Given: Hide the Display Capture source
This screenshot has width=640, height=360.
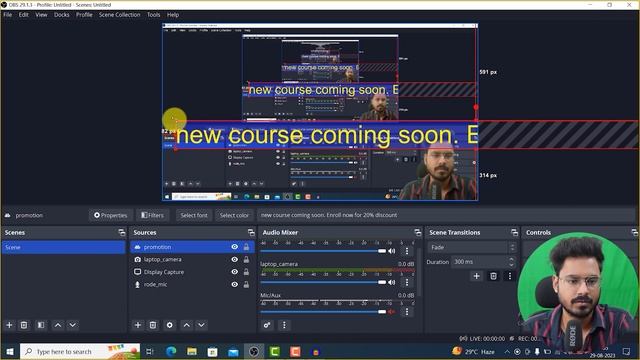Looking at the screenshot, I should tap(235, 272).
